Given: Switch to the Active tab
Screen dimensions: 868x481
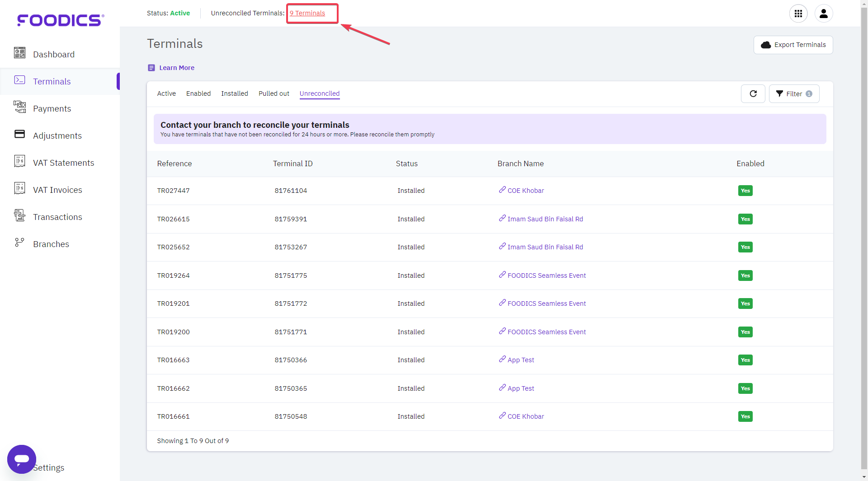Looking at the screenshot, I should click(x=166, y=93).
